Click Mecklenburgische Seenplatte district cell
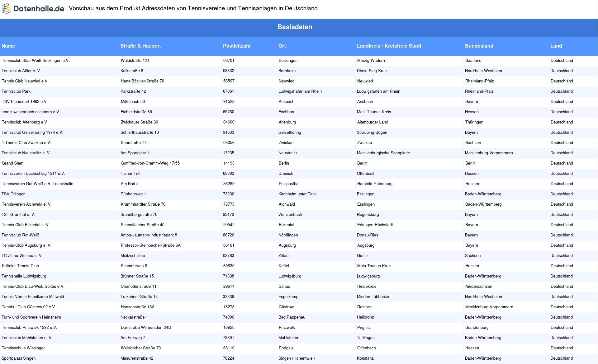This screenshot has width=598, height=364. point(383,153)
